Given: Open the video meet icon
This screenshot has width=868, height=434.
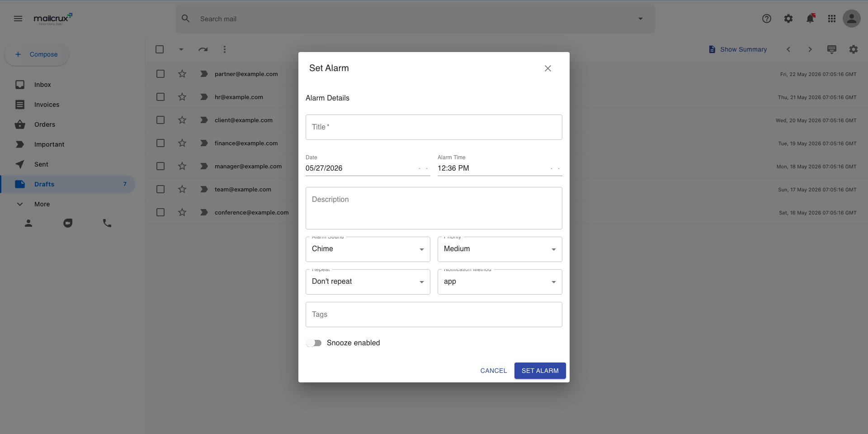Looking at the screenshot, I should pos(68,223).
